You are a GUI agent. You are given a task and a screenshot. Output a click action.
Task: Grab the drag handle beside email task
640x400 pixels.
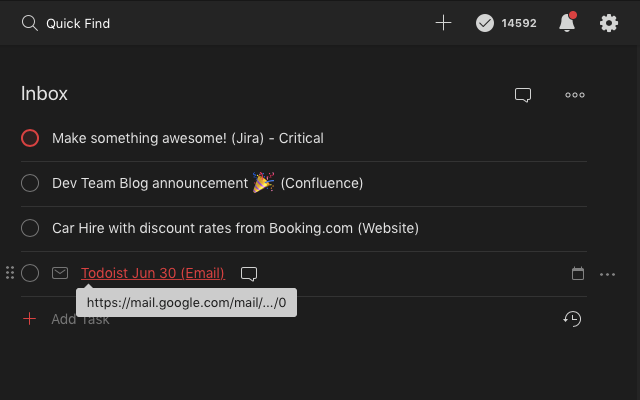(x=10, y=273)
